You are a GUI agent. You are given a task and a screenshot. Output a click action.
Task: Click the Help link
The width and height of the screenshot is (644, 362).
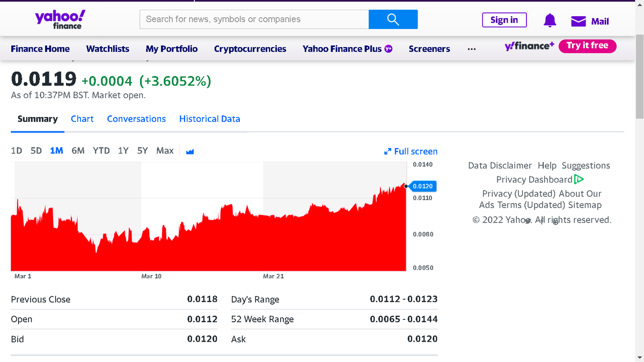547,166
